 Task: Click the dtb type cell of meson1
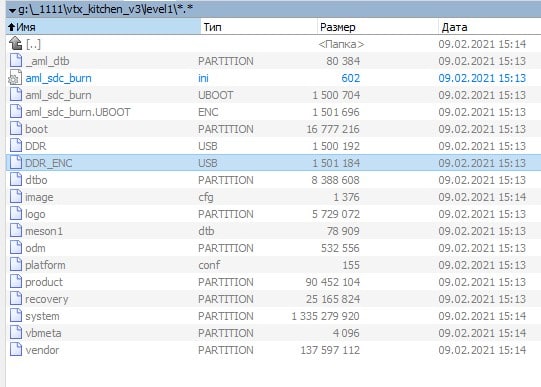point(206,231)
